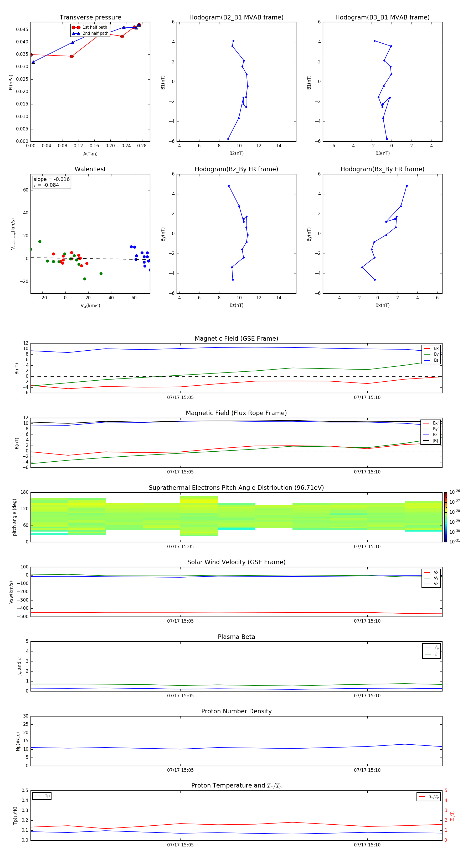Viewport: 473px width, 868px height.
Task: Select the "Bx'" legend entry
Action: tap(431, 423)
